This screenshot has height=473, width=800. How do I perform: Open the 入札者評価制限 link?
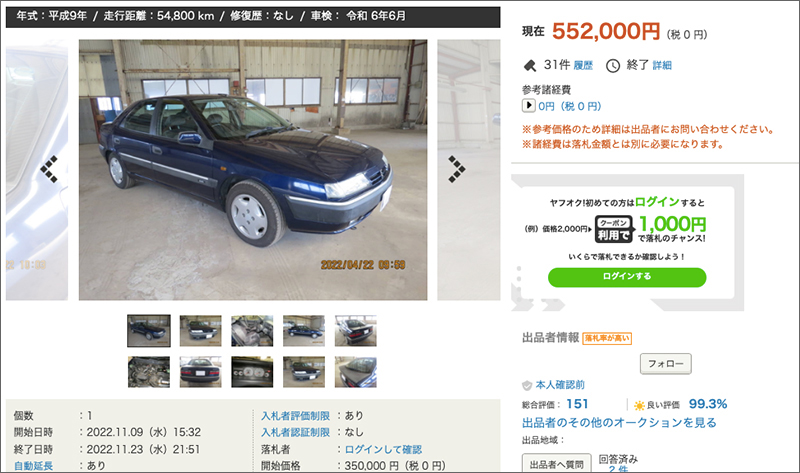295,416
